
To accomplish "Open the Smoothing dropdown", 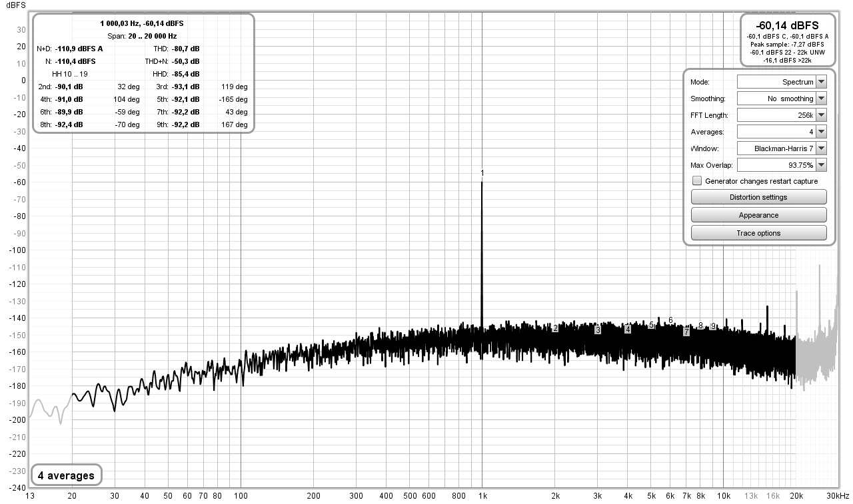I will click(782, 99).
